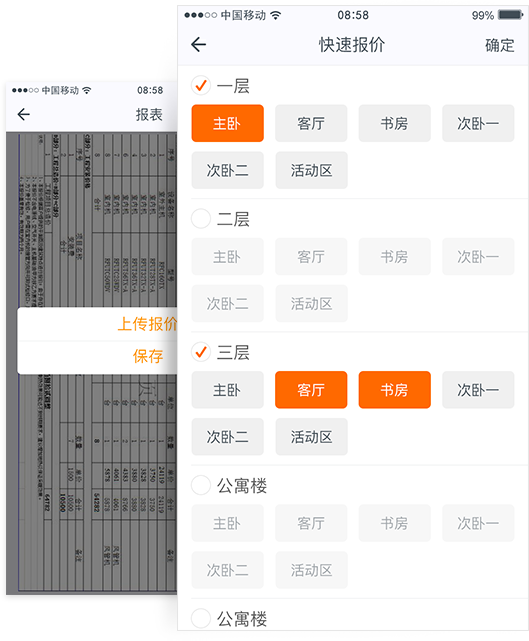The width and height of the screenshot is (529, 641).
Task: Deselect 客厅 under 三层
Action: coord(311,390)
